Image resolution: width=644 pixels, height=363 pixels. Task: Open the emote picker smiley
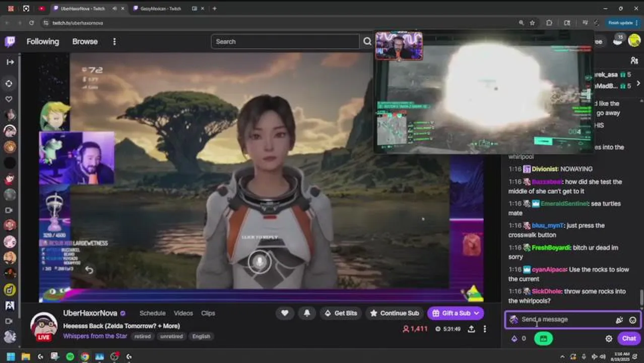633,320
